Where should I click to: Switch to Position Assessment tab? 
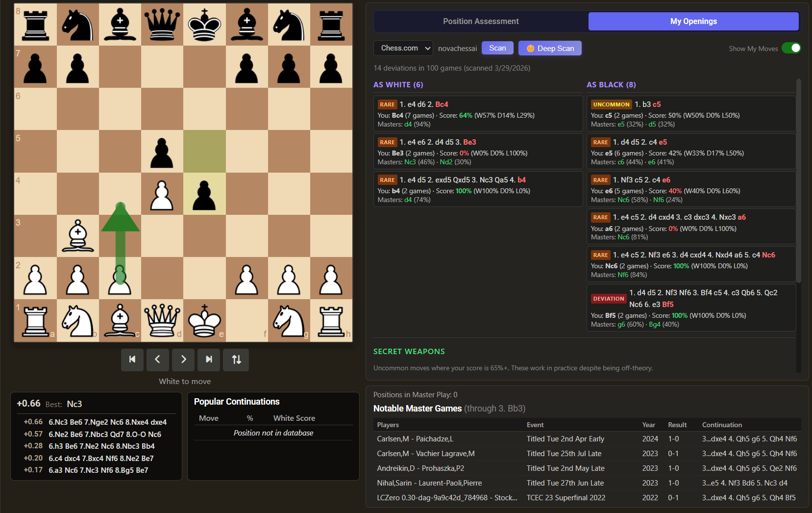480,22
